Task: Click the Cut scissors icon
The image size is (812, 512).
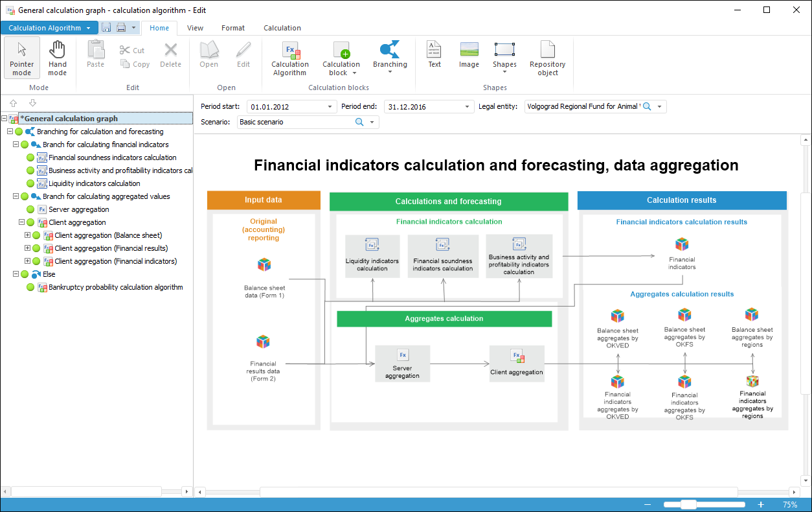Action: click(x=125, y=50)
